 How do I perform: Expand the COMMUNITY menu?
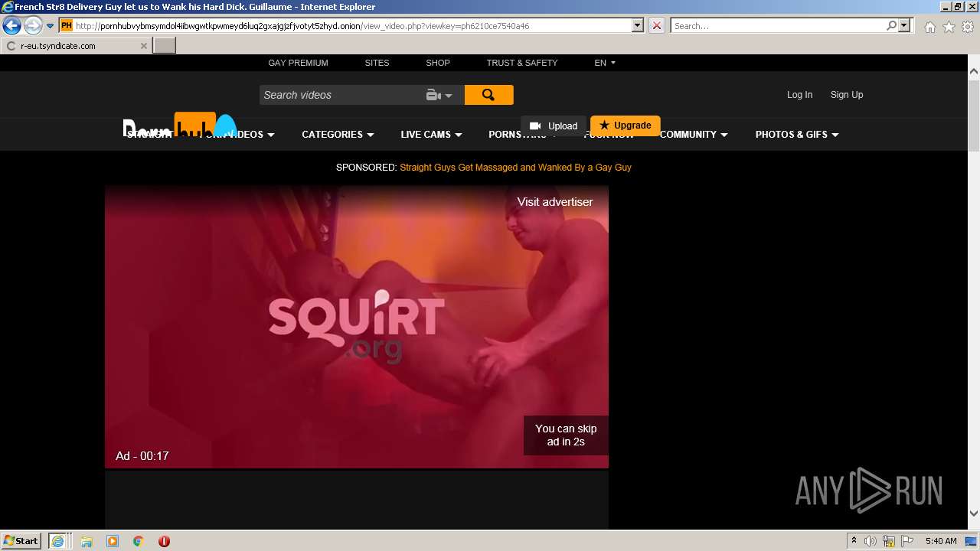point(694,135)
